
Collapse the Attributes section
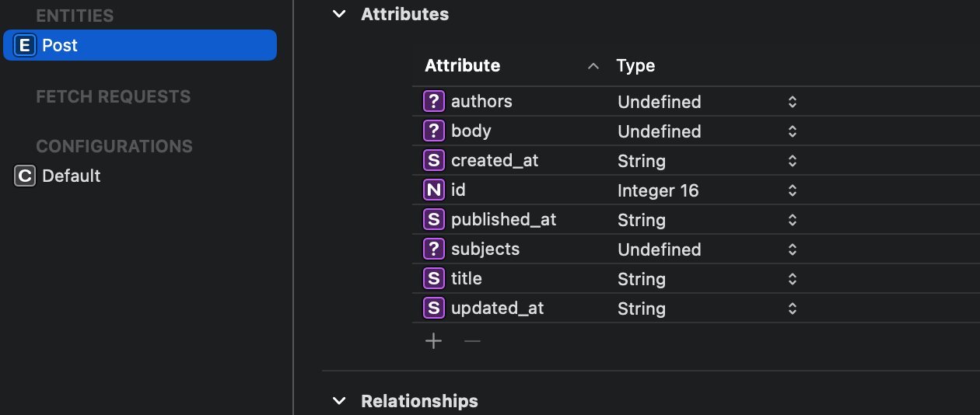pos(339,14)
